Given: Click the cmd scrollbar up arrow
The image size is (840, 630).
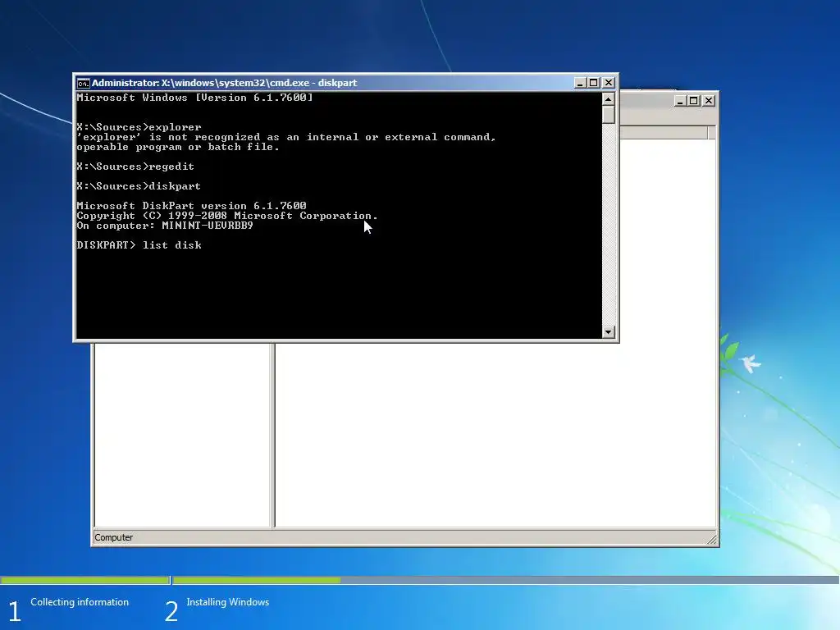Looking at the screenshot, I should 608,99.
